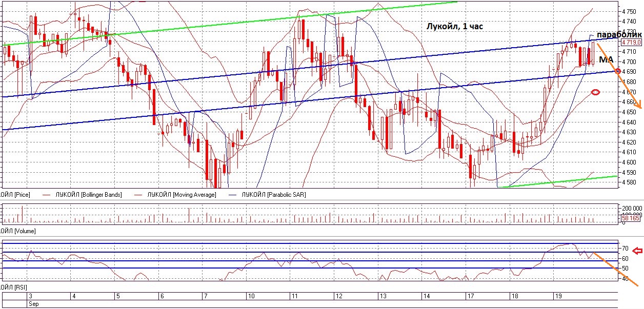Click the 4 700 price axis label
This screenshot has height=309, width=644.
click(x=629, y=61)
